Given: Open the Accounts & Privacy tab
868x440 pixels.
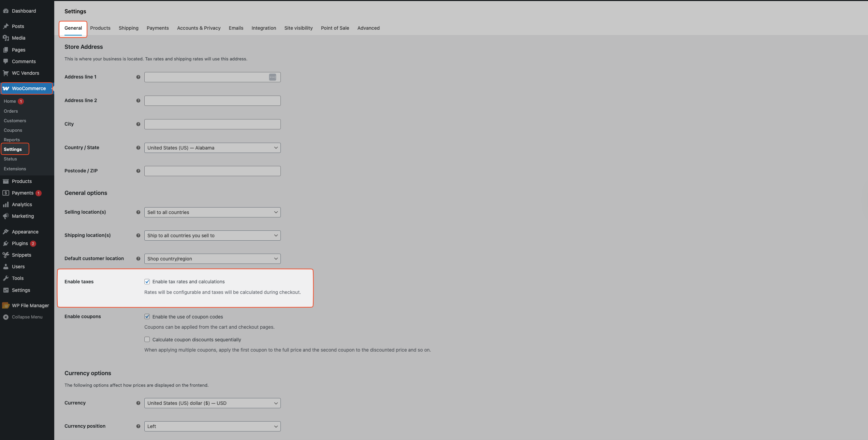Looking at the screenshot, I should (199, 28).
